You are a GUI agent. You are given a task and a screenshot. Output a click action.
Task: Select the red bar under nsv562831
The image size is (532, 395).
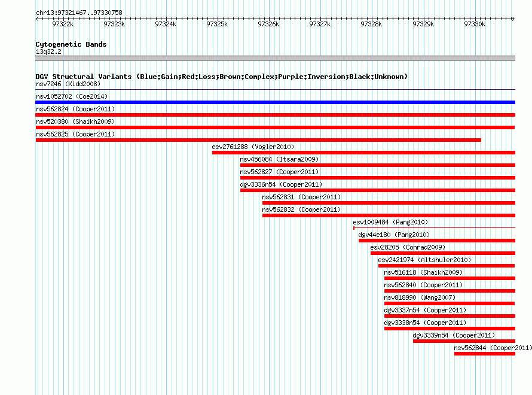[389, 203]
